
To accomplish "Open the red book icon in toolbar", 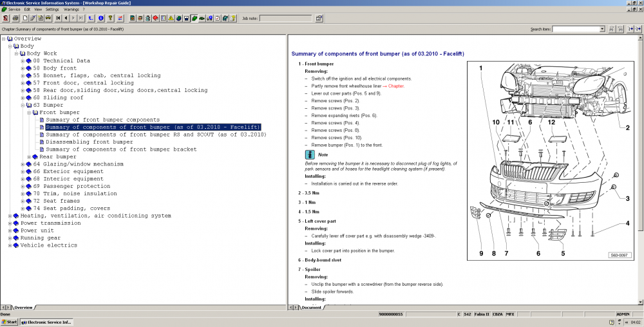I will click(156, 18).
